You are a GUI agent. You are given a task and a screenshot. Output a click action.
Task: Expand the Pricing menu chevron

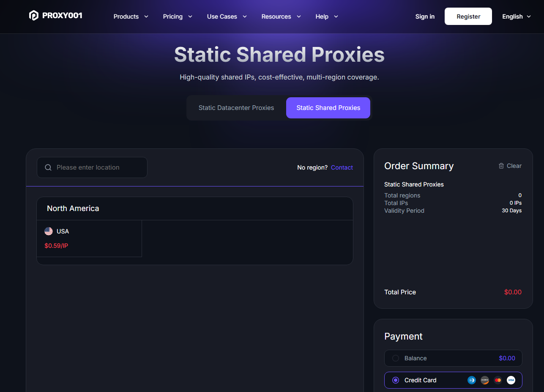pyautogui.click(x=190, y=16)
